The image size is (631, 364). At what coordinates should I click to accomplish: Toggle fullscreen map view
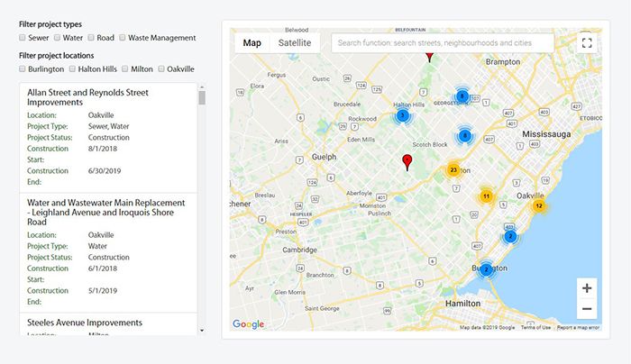click(587, 42)
